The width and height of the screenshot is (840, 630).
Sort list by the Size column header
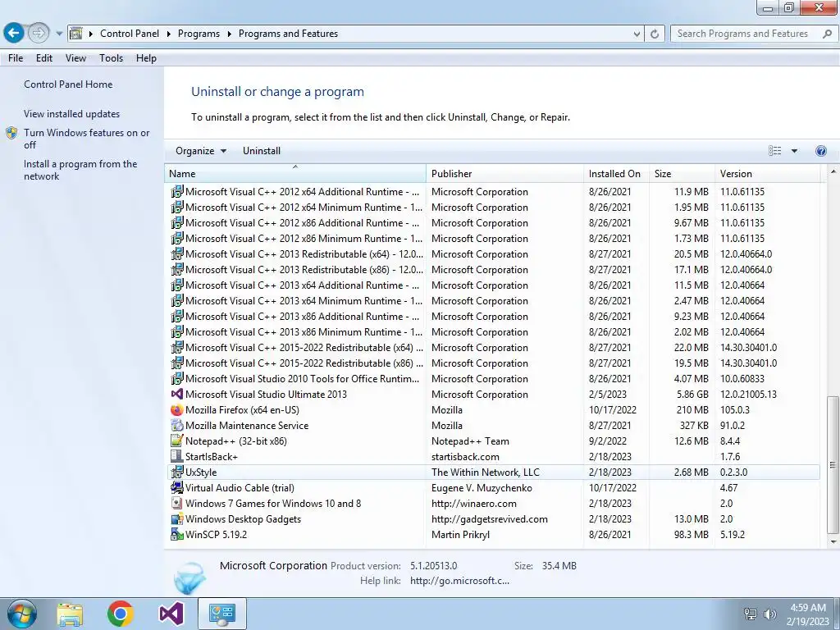point(682,174)
